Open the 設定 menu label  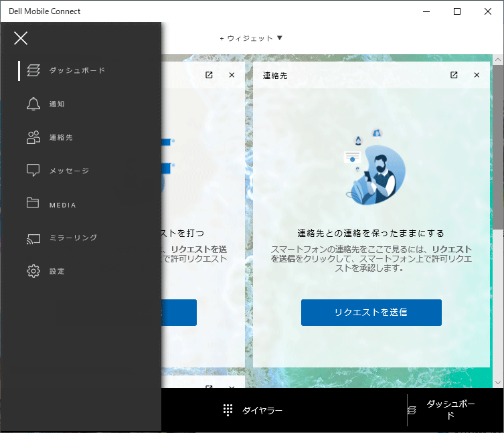(x=57, y=271)
